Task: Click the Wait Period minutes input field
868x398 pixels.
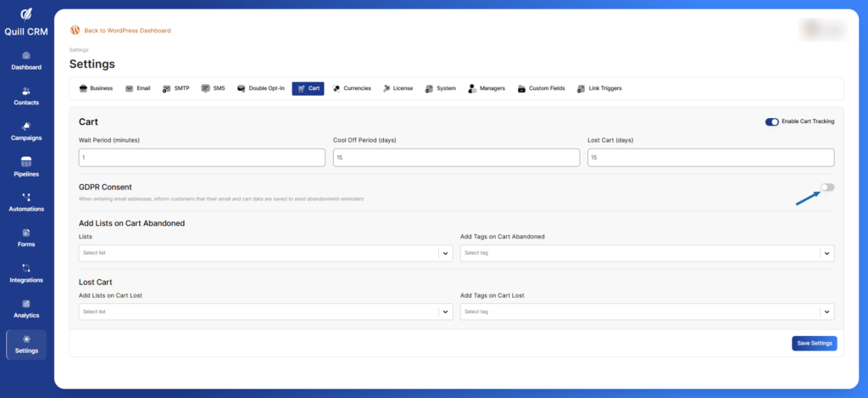Action: [x=202, y=158]
